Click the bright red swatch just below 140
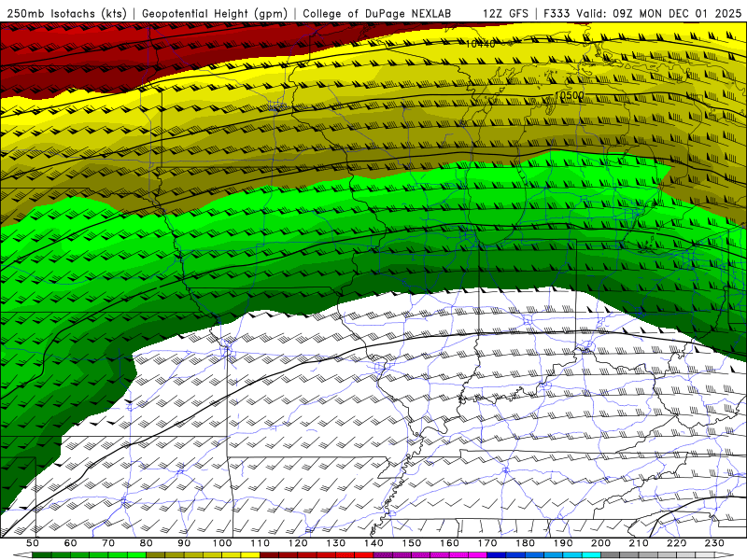This screenshot has width=747, height=560. tap(364, 555)
